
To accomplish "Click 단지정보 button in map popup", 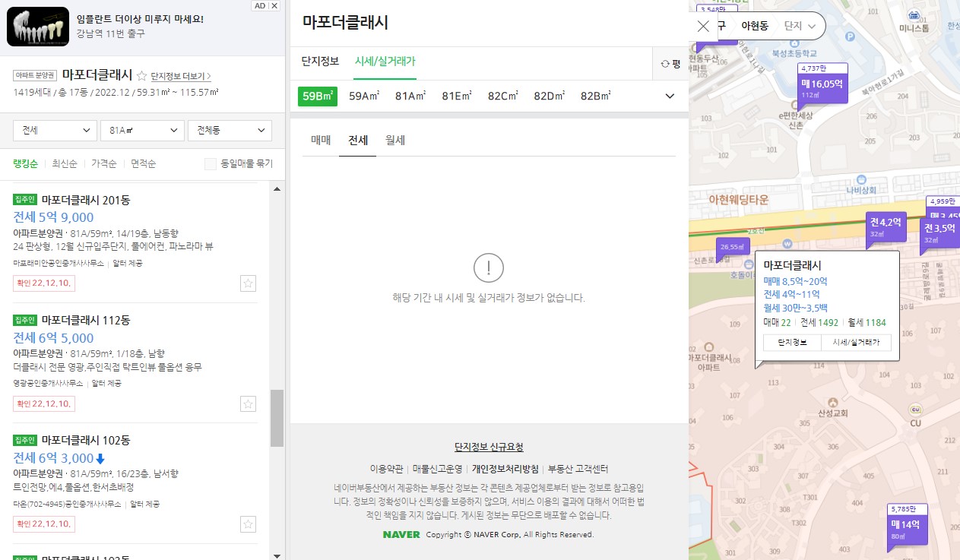I will 792,343.
